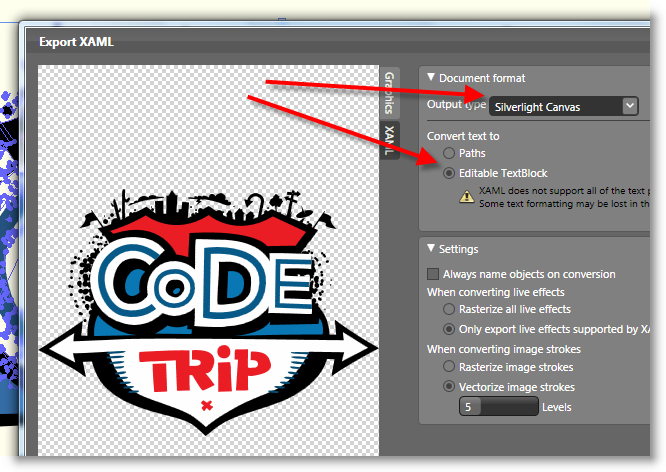Switch to the XAML tab
Screen dimensions: 666x472
(x=389, y=140)
